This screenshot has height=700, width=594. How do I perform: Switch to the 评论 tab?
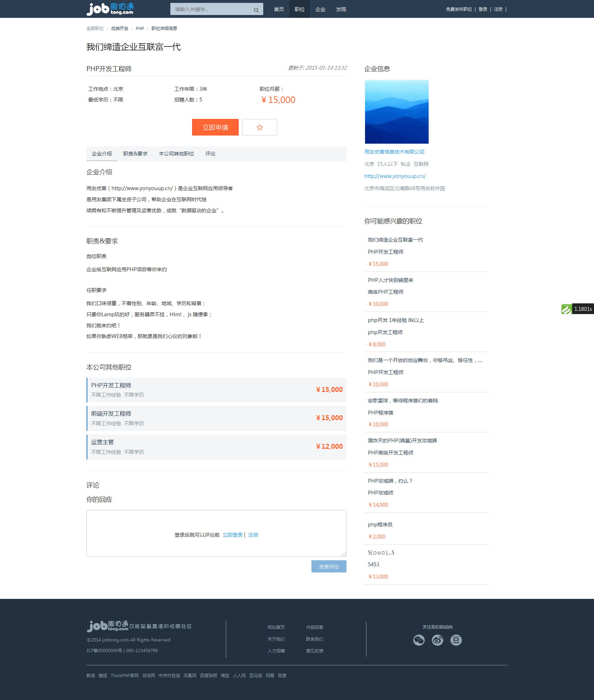[x=210, y=154]
